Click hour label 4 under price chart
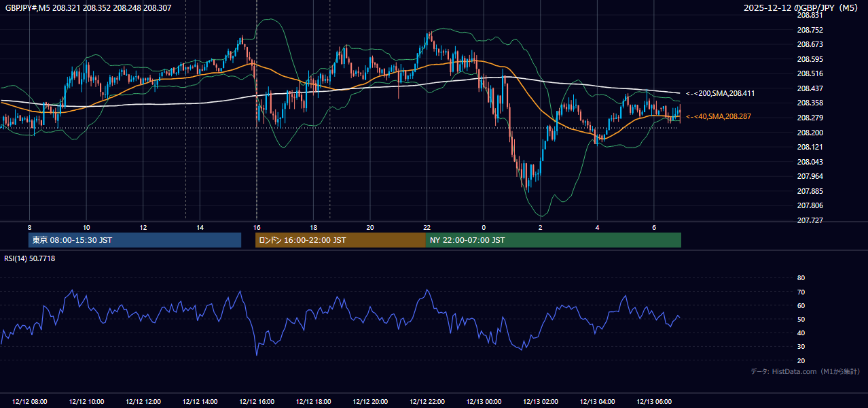Screen dimensions: 868x408 point(597,227)
